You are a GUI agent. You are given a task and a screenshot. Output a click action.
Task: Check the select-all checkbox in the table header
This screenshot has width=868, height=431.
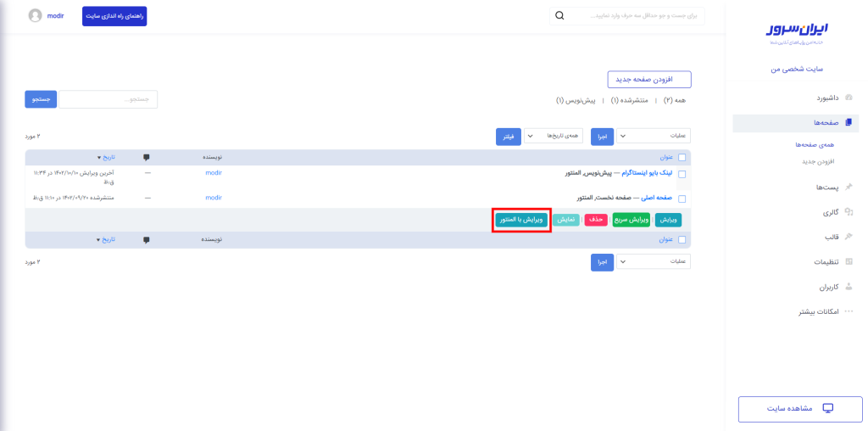pyautogui.click(x=682, y=157)
